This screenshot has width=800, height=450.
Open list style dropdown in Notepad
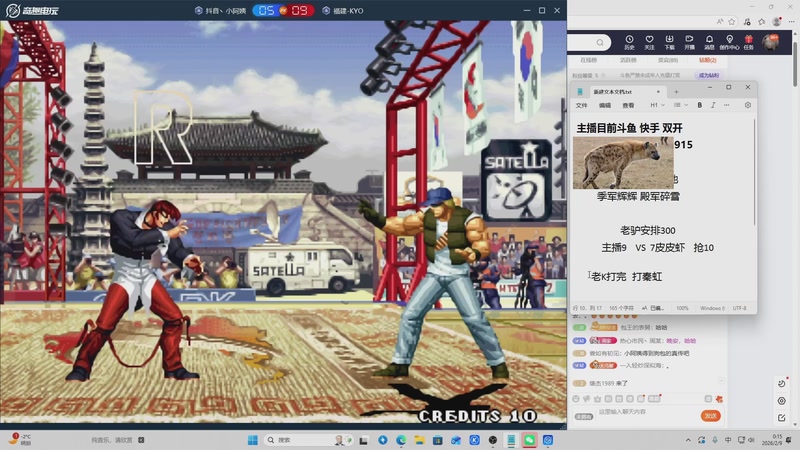[681, 105]
